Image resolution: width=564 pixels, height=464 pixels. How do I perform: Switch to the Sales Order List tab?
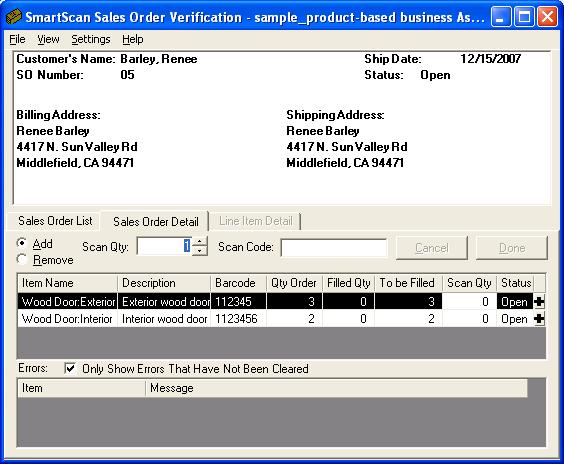55,221
